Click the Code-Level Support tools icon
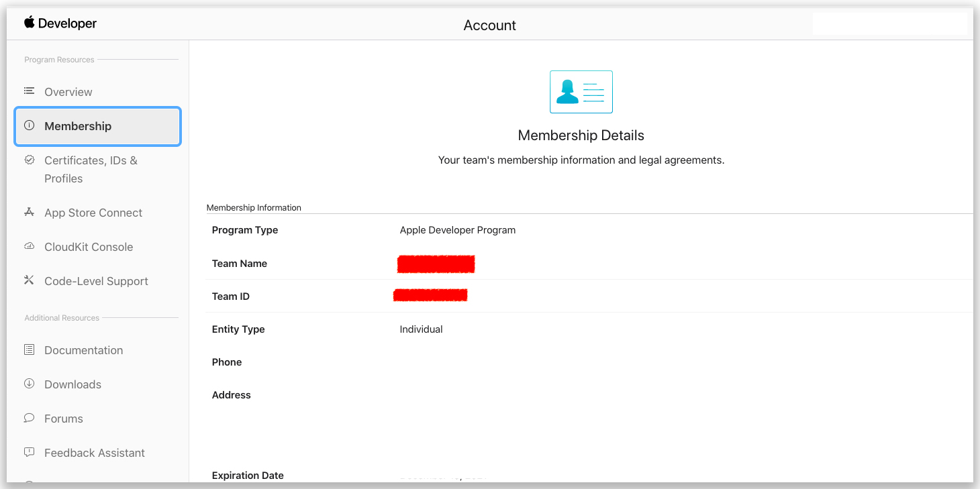 coord(29,280)
